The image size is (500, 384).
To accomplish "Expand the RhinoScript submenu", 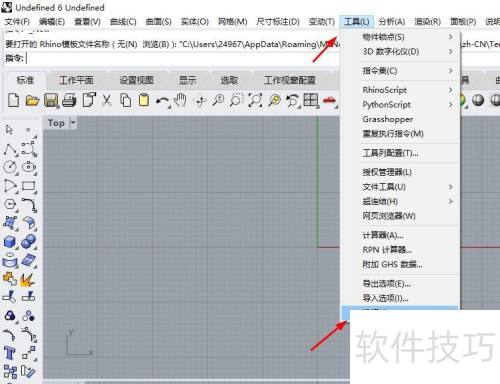I will (400, 90).
